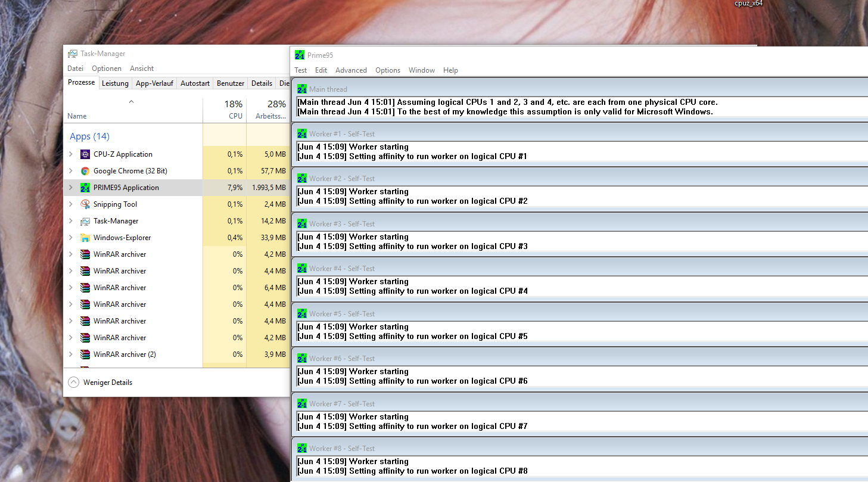Image resolution: width=868 pixels, height=482 pixels.
Task: Collapse details with Weniger Details arrow
Action: [x=74, y=383]
